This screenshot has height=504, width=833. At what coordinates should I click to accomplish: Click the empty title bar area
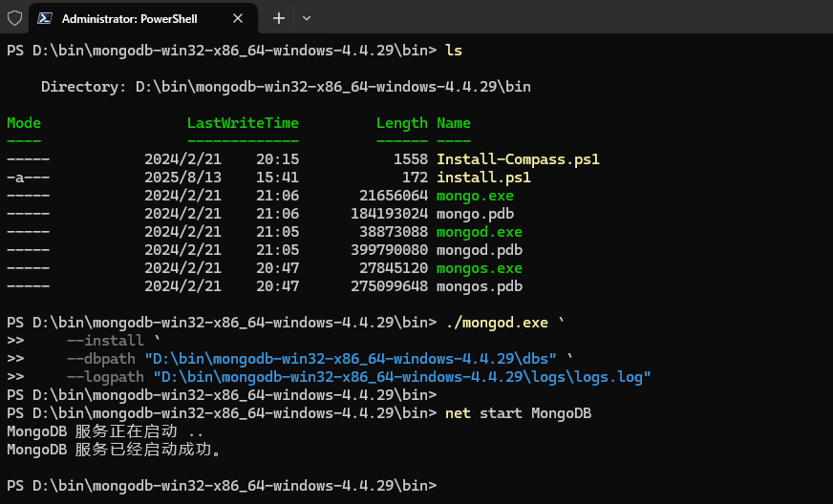click(573, 18)
